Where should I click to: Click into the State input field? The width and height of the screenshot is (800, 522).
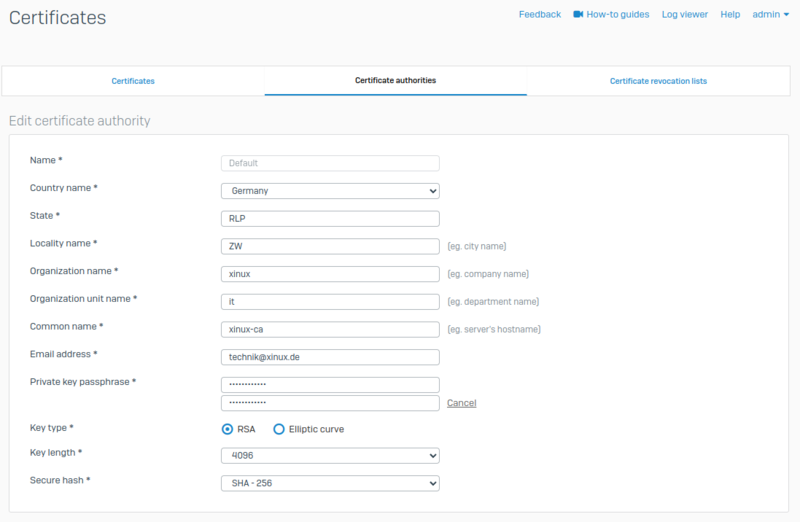[x=329, y=219]
